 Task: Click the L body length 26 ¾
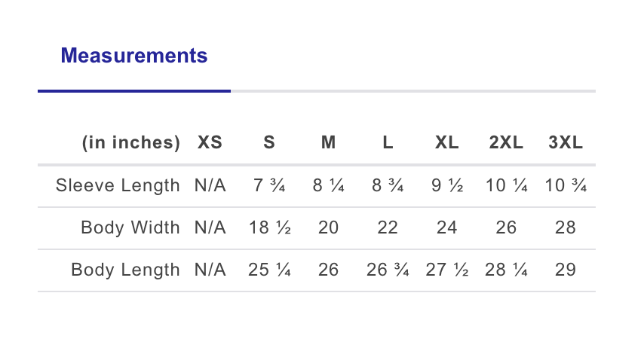pos(388,270)
